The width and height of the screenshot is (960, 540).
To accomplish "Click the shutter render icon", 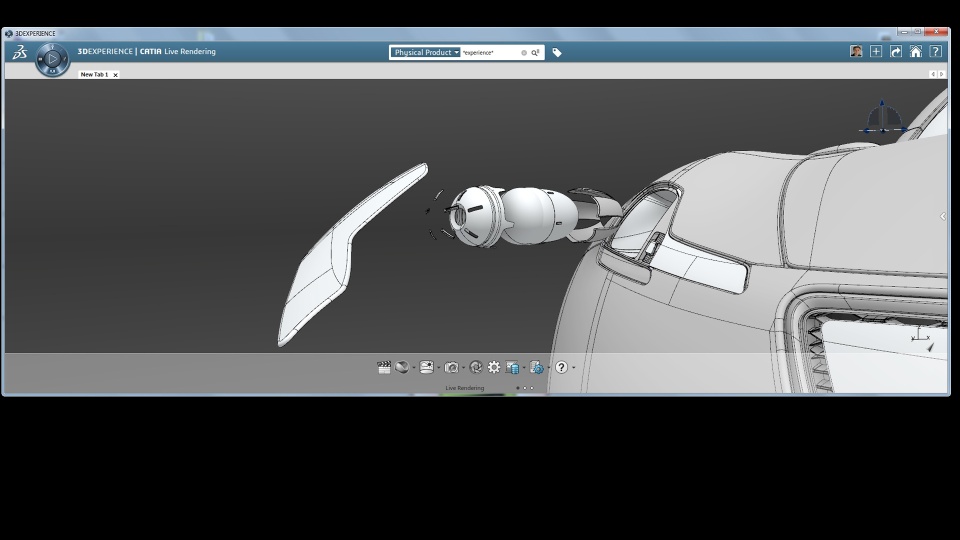I will [x=476, y=367].
